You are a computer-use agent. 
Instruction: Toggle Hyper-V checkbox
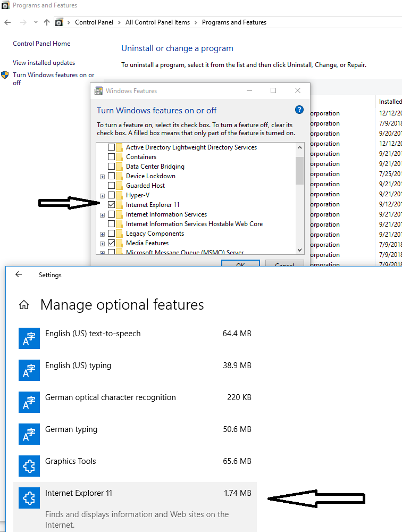tap(111, 195)
